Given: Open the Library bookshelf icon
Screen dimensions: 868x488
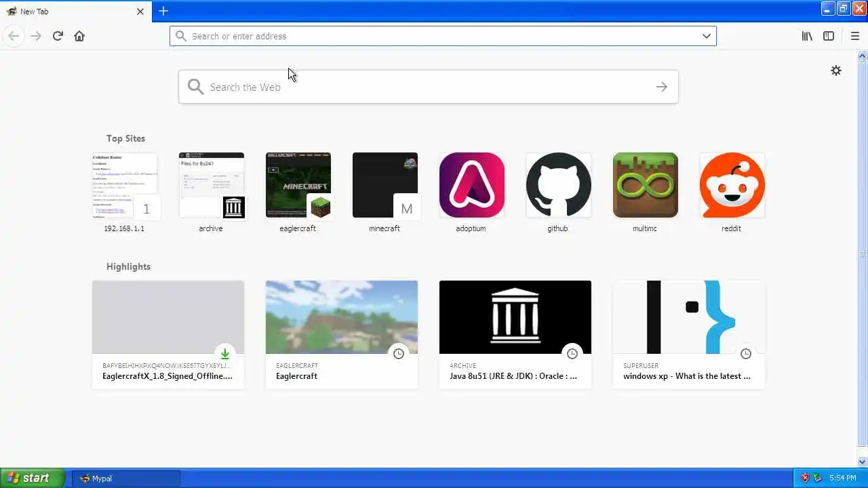Looking at the screenshot, I should (x=807, y=36).
